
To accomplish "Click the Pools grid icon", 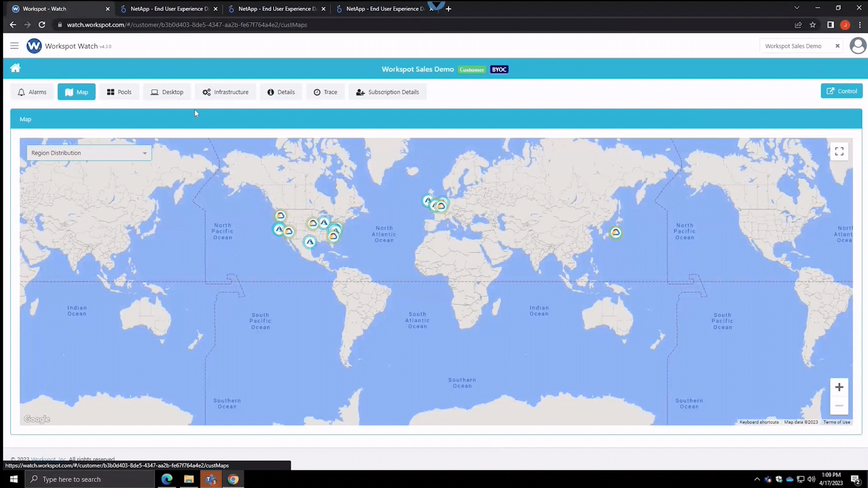I will pos(110,92).
